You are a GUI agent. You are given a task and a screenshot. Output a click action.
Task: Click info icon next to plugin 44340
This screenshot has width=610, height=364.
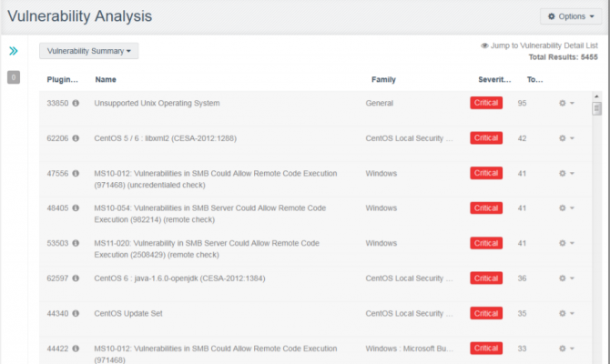point(76,313)
